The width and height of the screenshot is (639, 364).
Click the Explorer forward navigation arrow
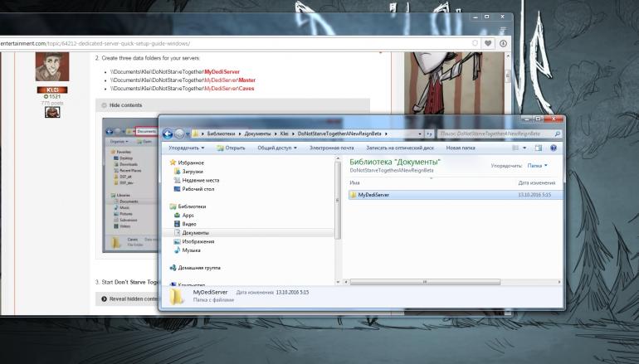pyautogui.click(x=182, y=133)
